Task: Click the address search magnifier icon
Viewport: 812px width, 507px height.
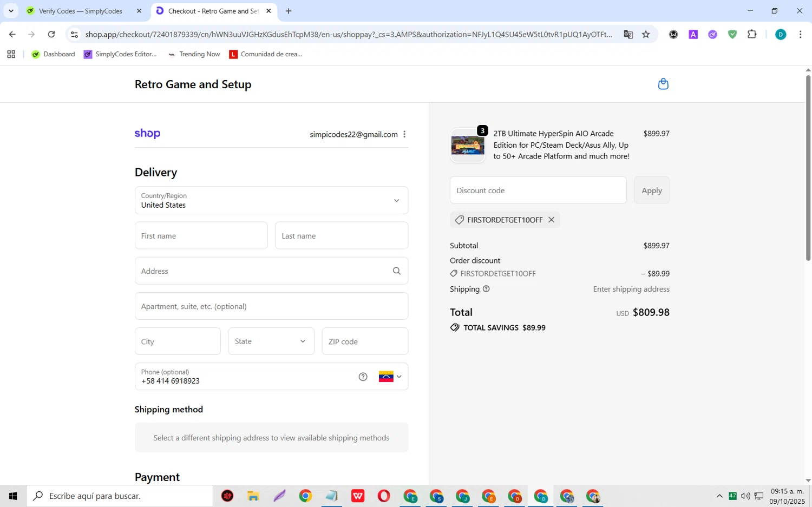Action: (397, 271)
